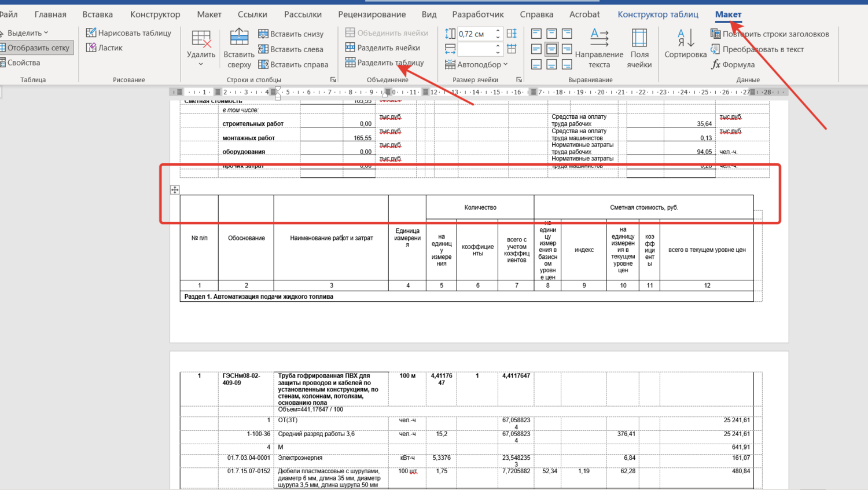Image resolution: width=868 pixels, height=490 pixels.
Task: Select the Eraser (Ластик) tool
Action: coord(91,47)
